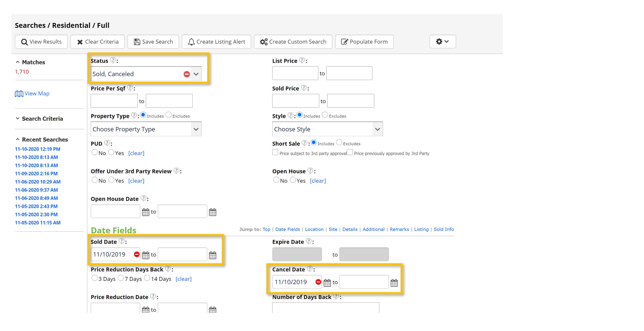Open calendar picker for Cancel Date end

394,283
